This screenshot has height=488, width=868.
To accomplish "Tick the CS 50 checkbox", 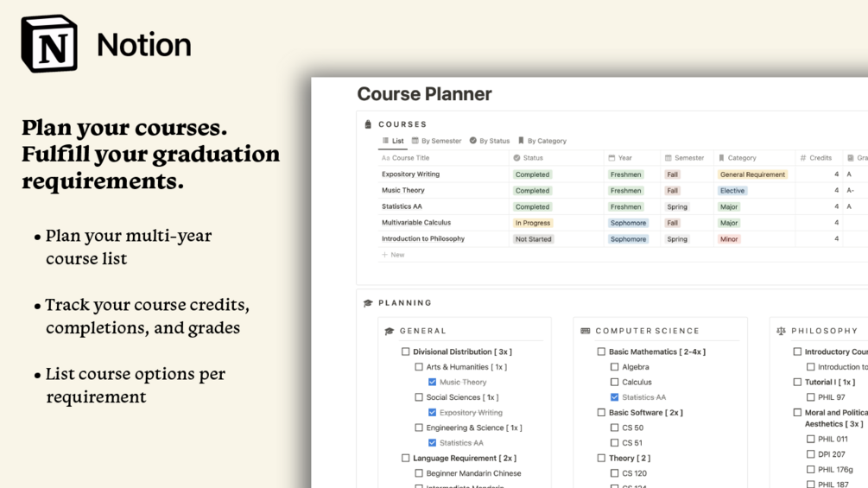I will coord(614,428).
